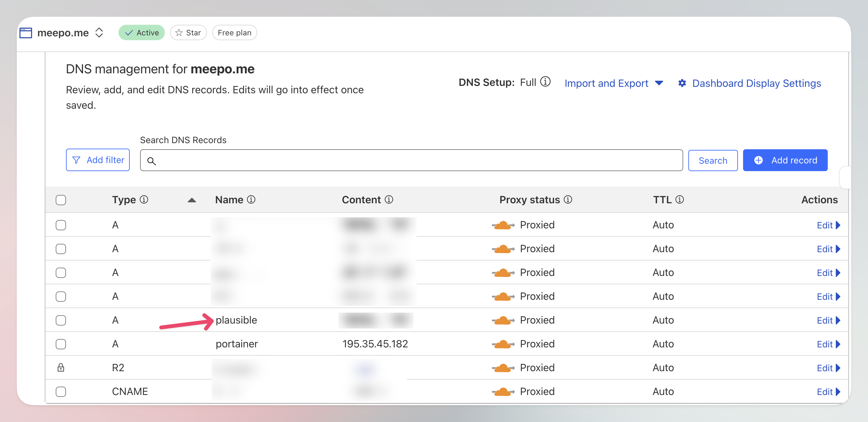Show the Type column info icon
The width and height of the screenshot is (868, 422).
pos(144,199)
